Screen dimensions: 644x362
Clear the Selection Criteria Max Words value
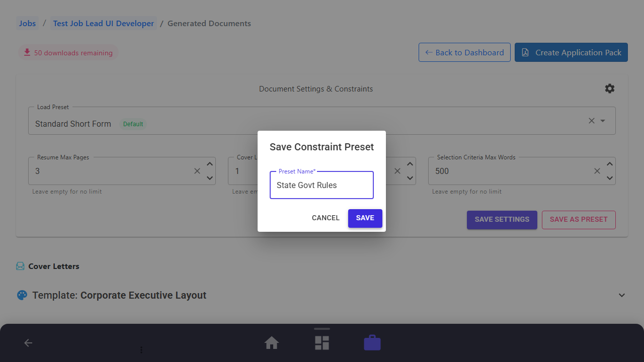(x=597, y=171)
